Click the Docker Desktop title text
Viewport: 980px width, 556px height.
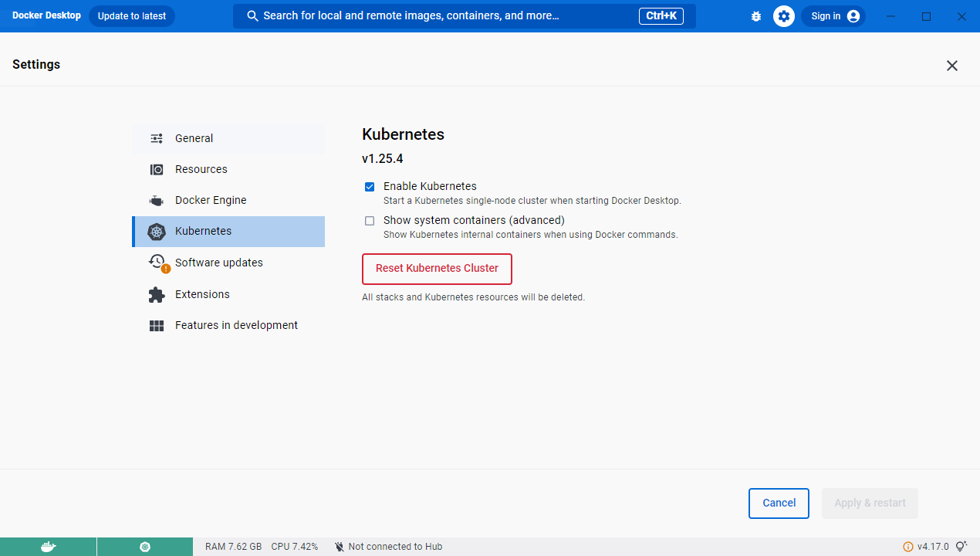click(x=46, y=15)
